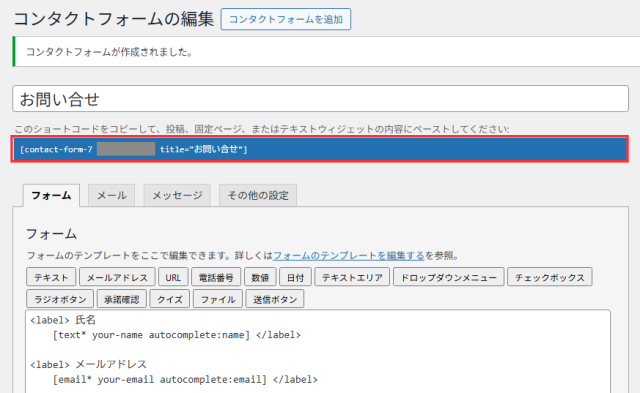Click inside the form template textarea
Viewport: 640px width, 393px height.
(x=318, y=352)
